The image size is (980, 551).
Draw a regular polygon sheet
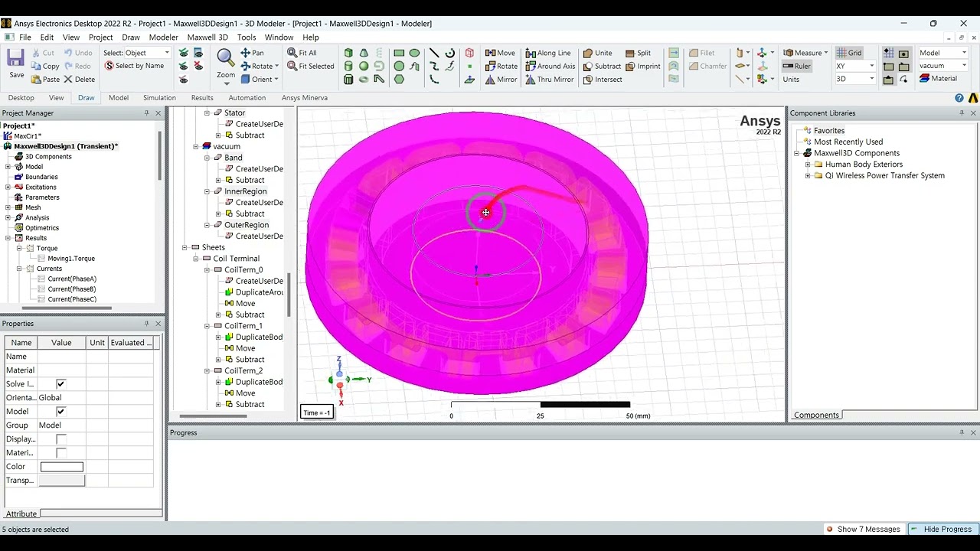[399, 79]
